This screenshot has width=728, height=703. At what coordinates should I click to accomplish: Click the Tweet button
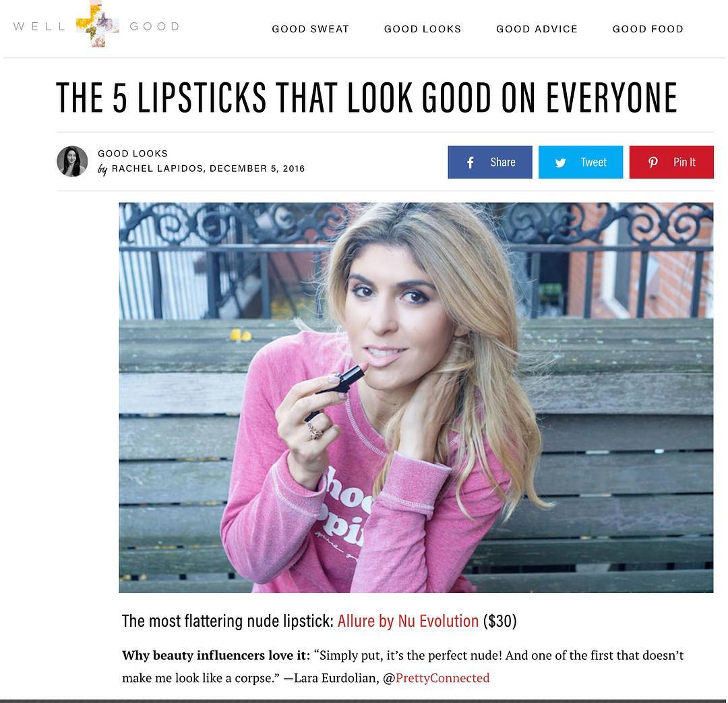(580, 162)
